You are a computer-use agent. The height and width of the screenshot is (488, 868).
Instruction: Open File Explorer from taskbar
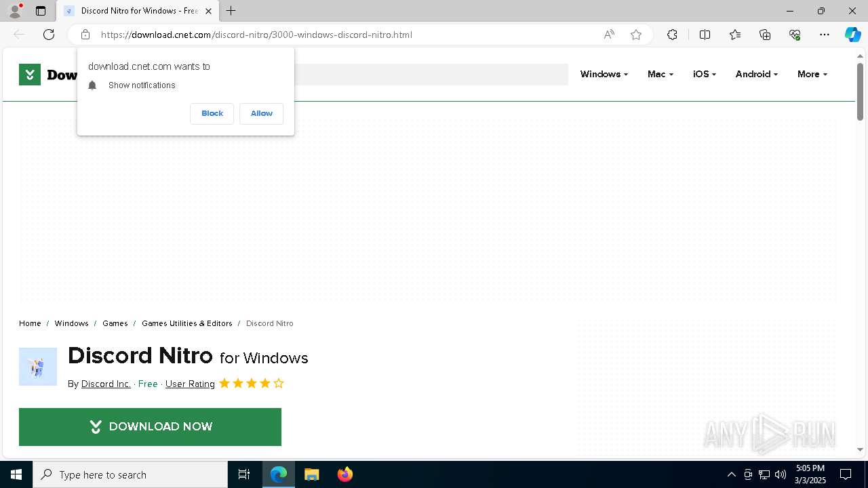click(x=311, y=474)
